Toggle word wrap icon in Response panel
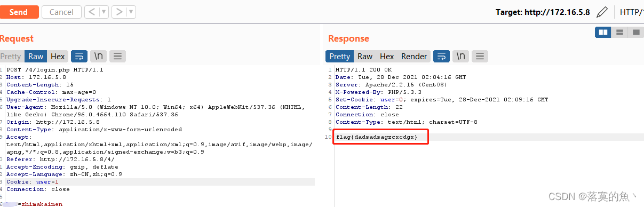 pos(441,56)
